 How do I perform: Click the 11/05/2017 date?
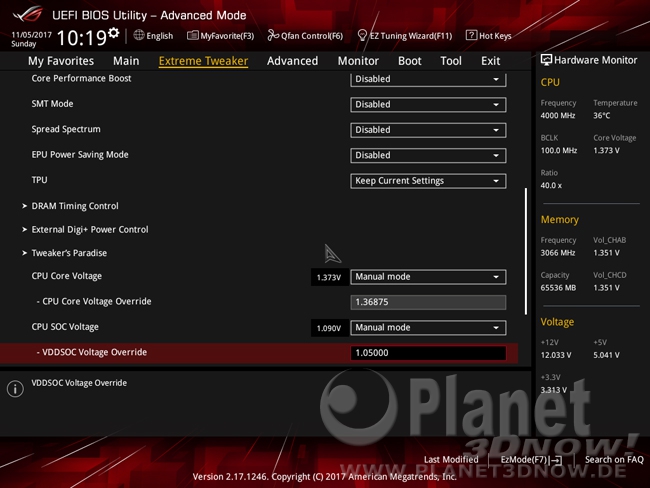click(x=32, y=35)
